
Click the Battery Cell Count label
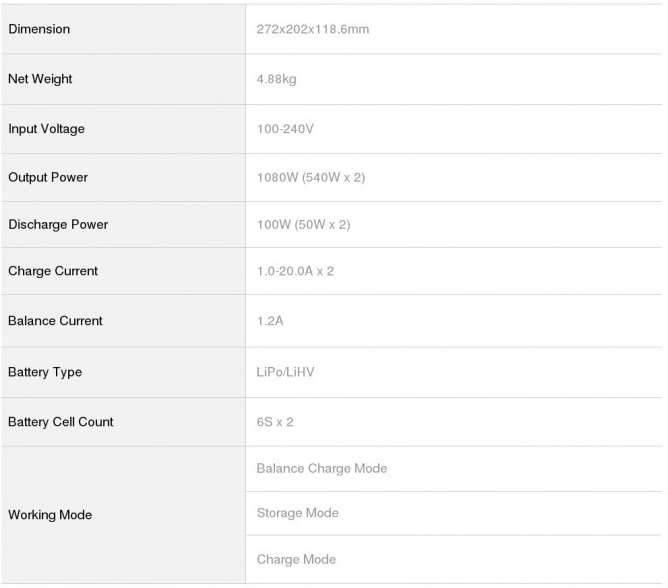point(61,422)
